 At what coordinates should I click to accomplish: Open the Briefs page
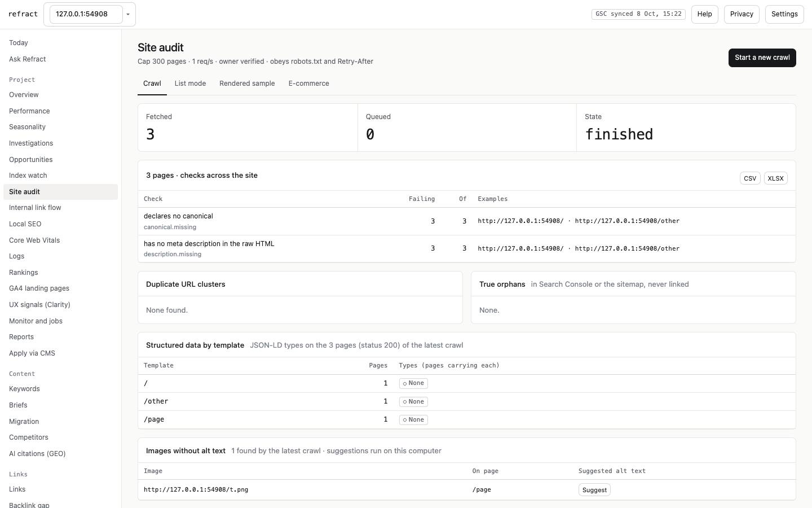60,405
